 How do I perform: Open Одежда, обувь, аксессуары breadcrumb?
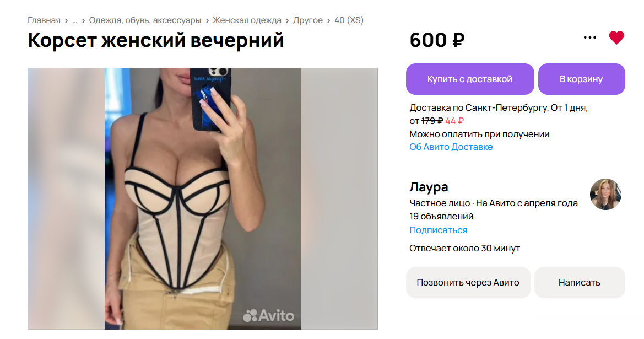145,20
